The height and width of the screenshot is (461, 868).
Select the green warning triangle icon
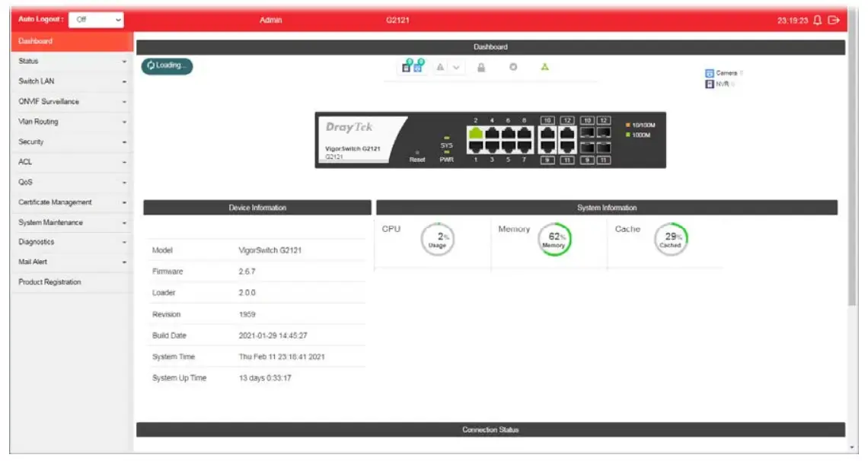[x=544, y=67]
